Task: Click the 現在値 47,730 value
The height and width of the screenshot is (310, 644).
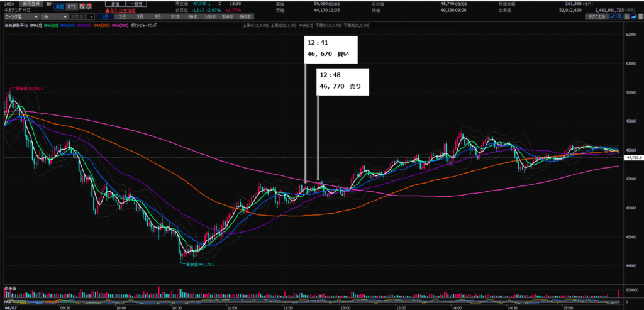Action: (200, 4)
